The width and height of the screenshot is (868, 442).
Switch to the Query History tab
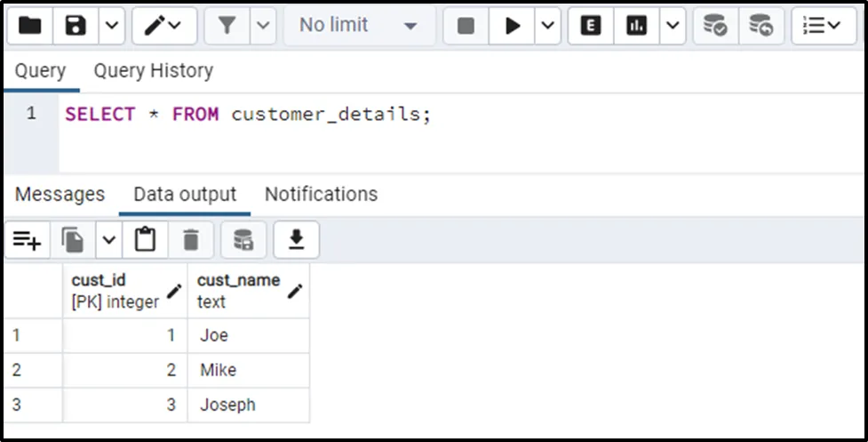point(153,70)
